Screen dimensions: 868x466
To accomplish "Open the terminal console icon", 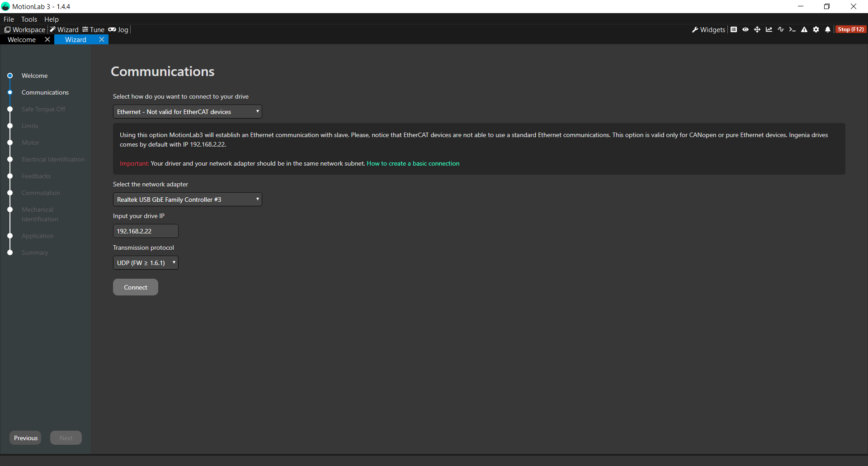I will tap(792, 29).
